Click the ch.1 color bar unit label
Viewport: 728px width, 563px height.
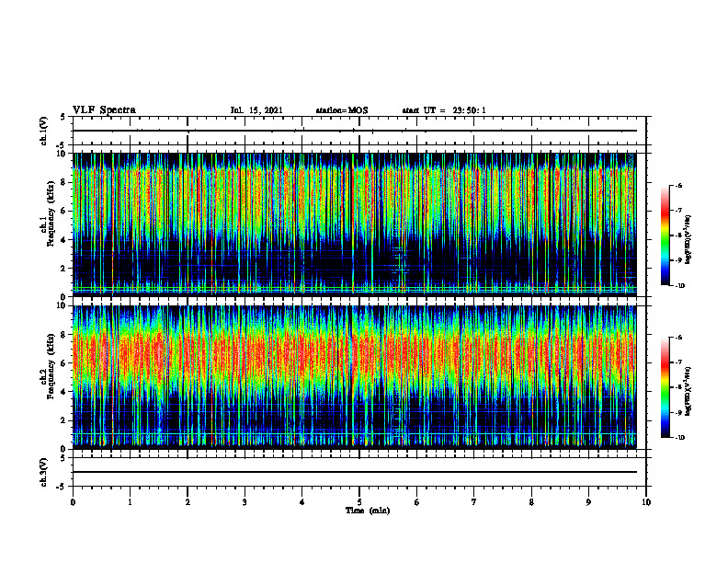(x=688, y=240)
